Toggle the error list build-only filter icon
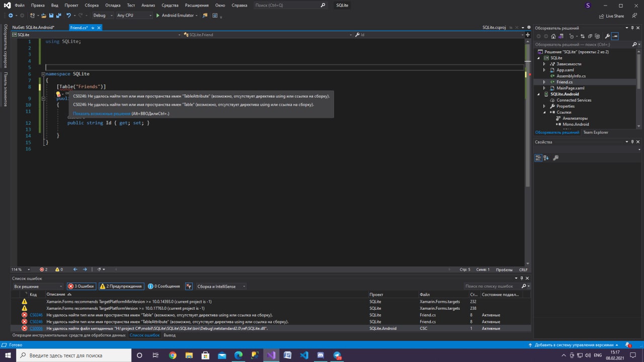Image resolution: width=644 pixels, height=362 pixels. click(189, 286)
